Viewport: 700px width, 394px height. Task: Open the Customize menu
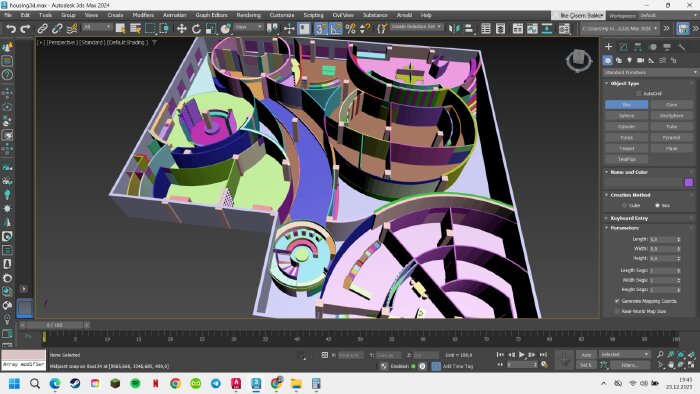(282, 15)
